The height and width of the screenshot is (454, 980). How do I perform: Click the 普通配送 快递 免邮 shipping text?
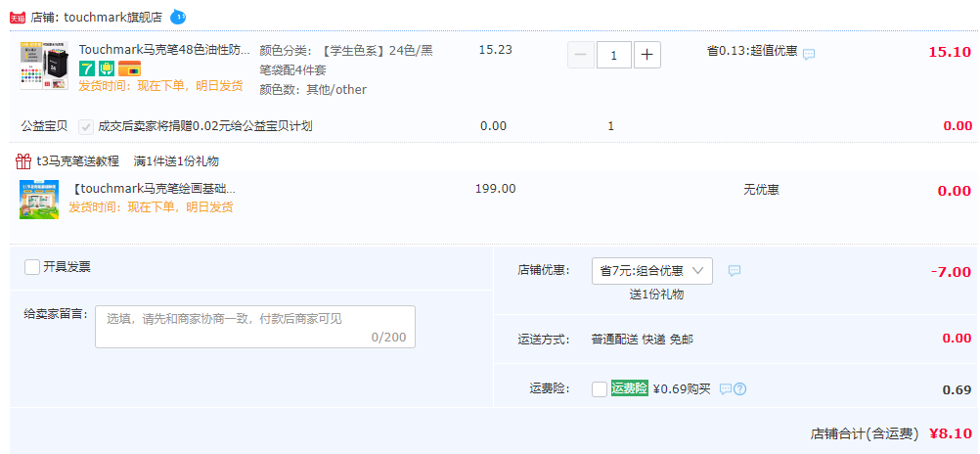point(642,340)
